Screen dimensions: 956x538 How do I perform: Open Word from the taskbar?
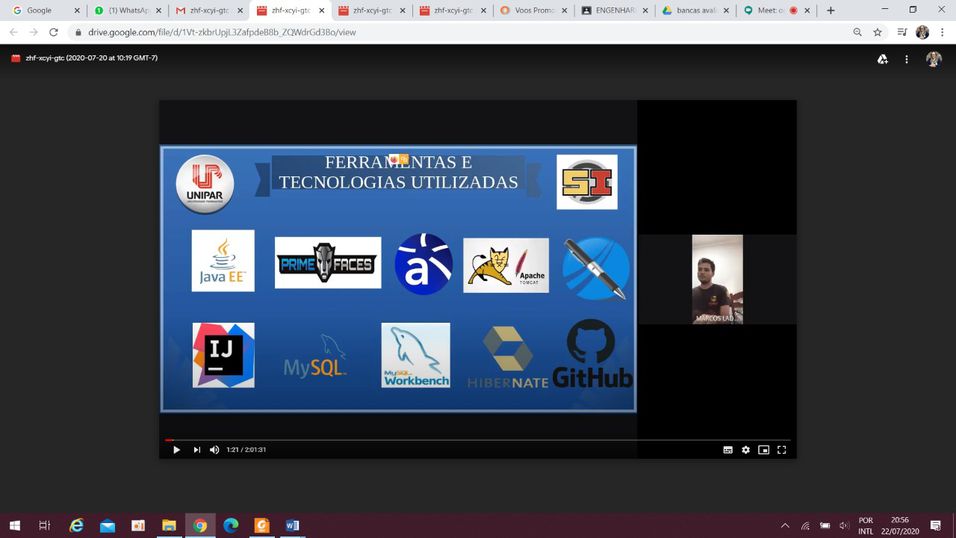coord(292,525)
